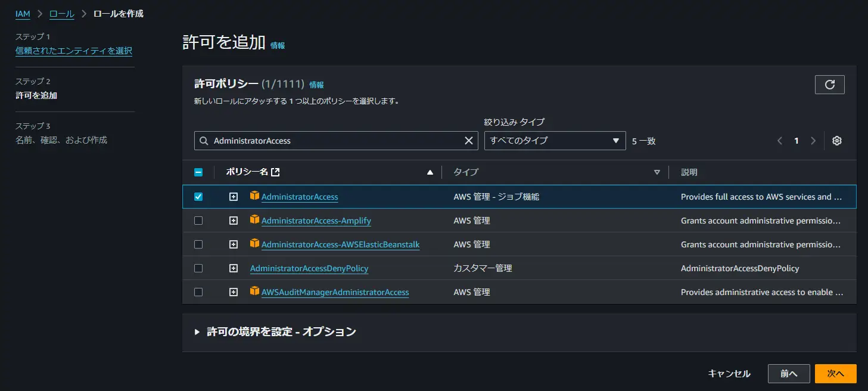This screenshot has height=391, width=868.
Task: Click the タイプ column header label
Action: (x=466, y=172)
